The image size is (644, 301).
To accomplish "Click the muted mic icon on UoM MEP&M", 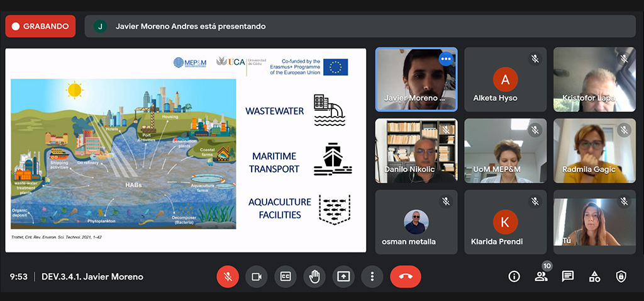I will pos(535,130).
